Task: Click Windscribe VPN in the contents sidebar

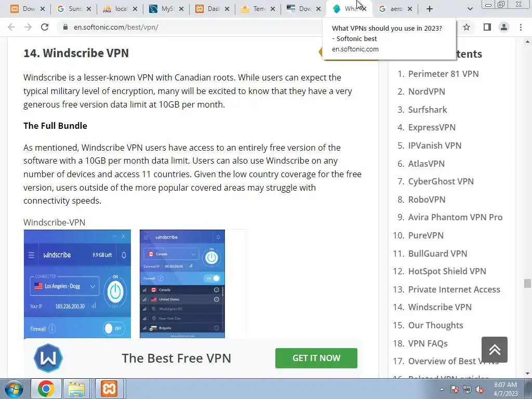Action: point(440,307)
